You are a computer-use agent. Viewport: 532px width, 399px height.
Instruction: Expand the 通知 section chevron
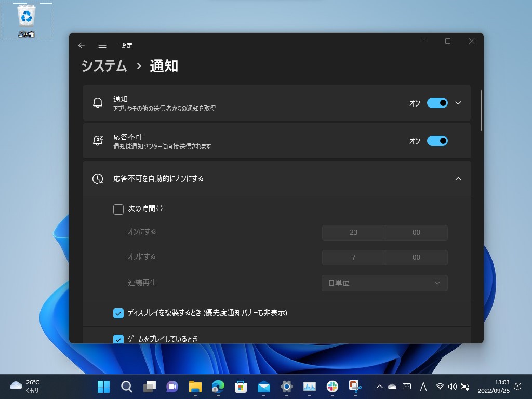[458, 103]
